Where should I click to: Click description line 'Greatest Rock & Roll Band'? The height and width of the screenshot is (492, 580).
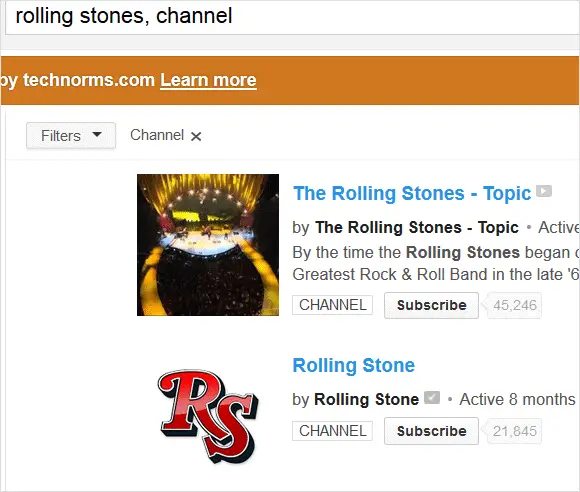tap(436, 274)
